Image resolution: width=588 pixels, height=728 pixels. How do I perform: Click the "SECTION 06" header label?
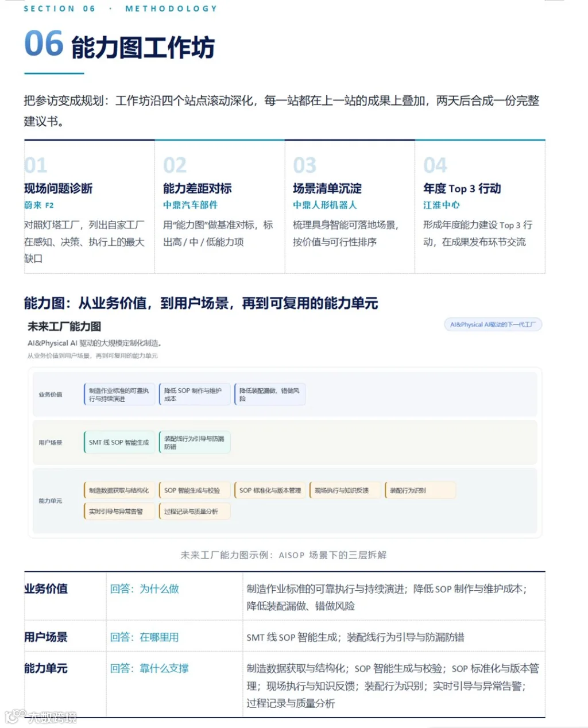(59, 9)
